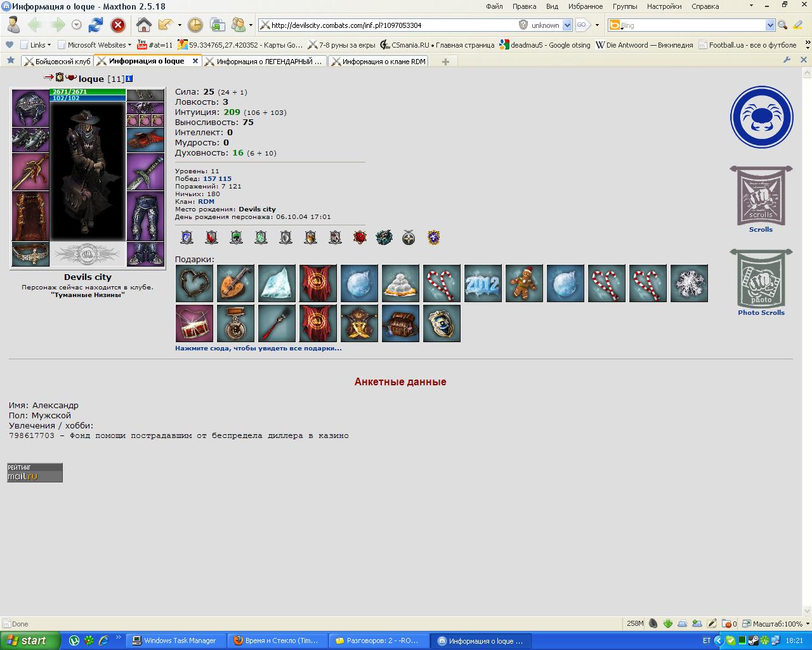Open Windows Task Manager in the taskbar
This screenshot has height=650, width=812.
(x=175, y=640)
